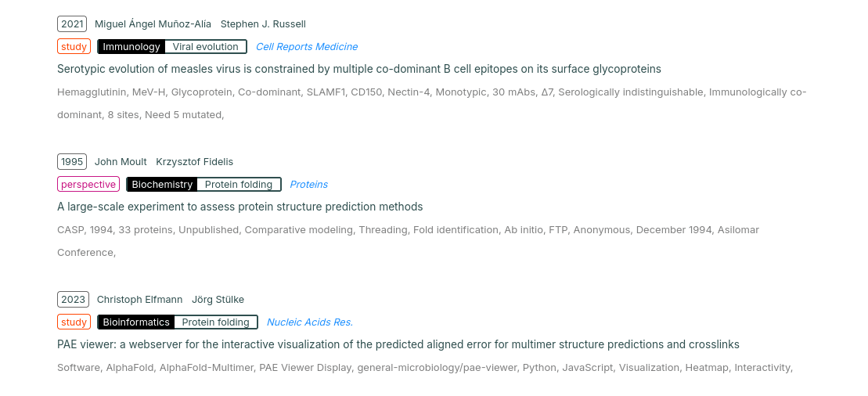Viewport: 868px width, 396px height.
Task: Open author Christoph Elfmann
Action: pos(139,300)
